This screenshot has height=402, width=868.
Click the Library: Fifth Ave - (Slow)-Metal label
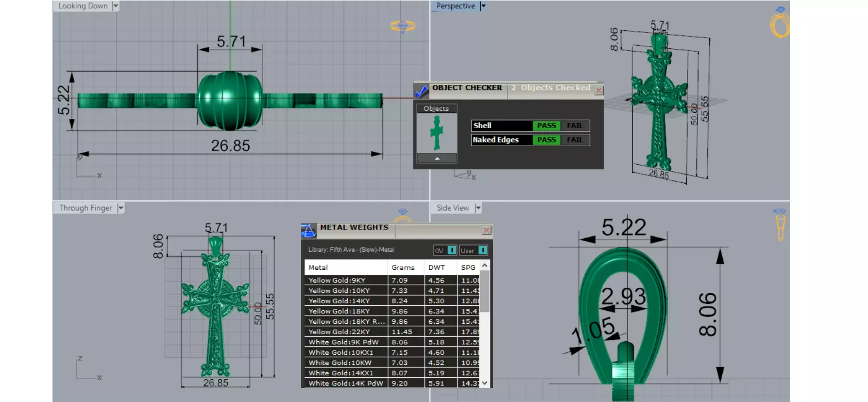pyautogui.click(x=351, y=250)
